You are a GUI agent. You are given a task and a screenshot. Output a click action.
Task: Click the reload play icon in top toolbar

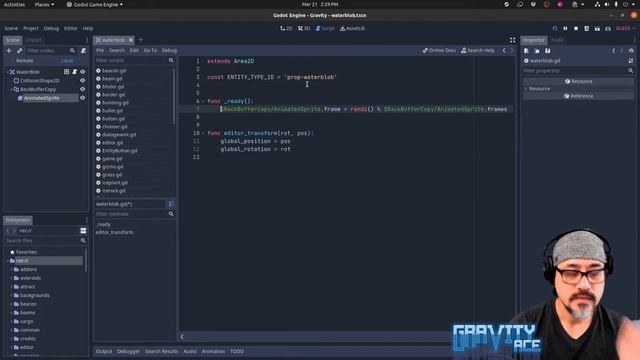[555, 29]
